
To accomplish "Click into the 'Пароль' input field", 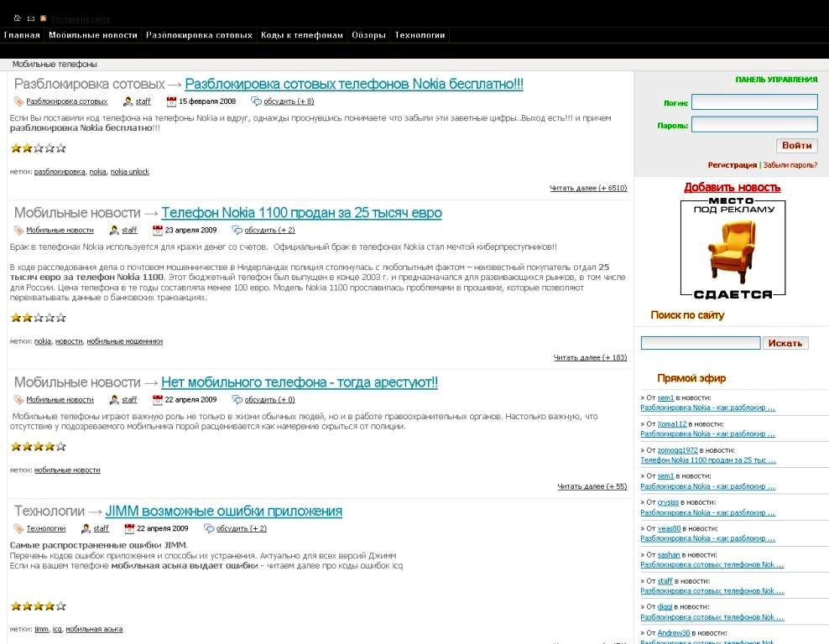I will (754, 125).
